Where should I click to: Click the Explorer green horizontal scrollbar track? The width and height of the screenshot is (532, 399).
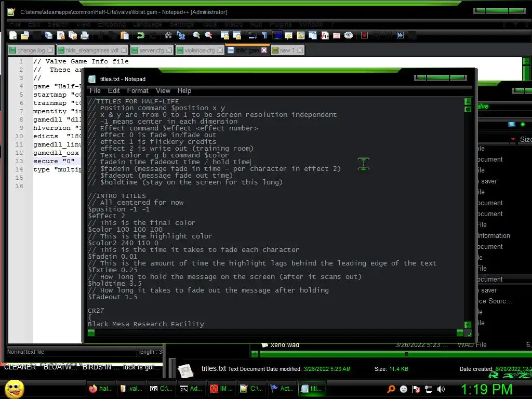coord(395,354)
